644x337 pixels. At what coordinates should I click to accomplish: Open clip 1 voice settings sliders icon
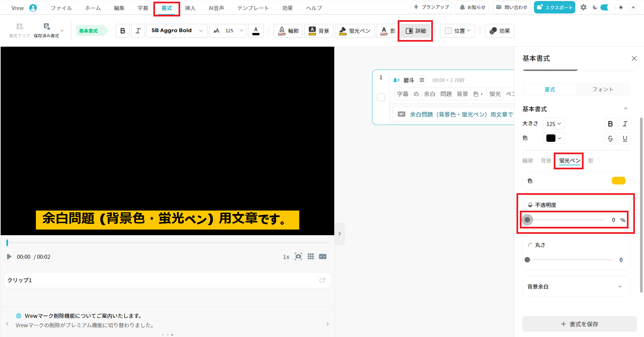(x=422, y=80)
